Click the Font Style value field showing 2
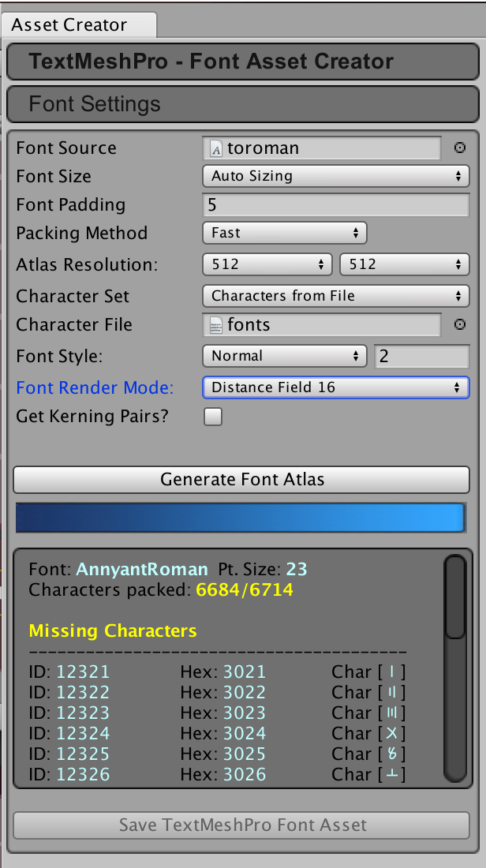 422,356
